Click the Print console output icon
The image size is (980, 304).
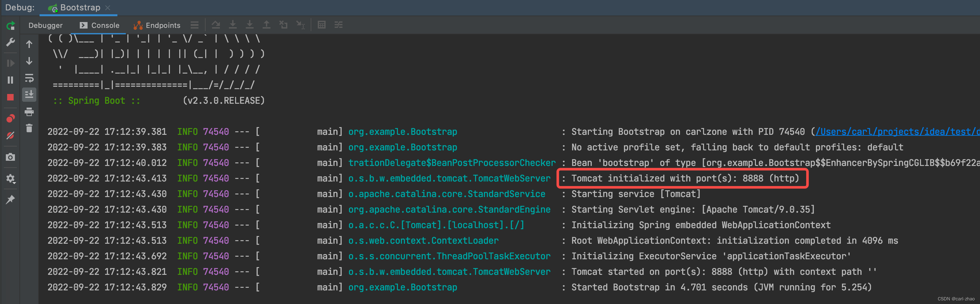coord(29,112)
